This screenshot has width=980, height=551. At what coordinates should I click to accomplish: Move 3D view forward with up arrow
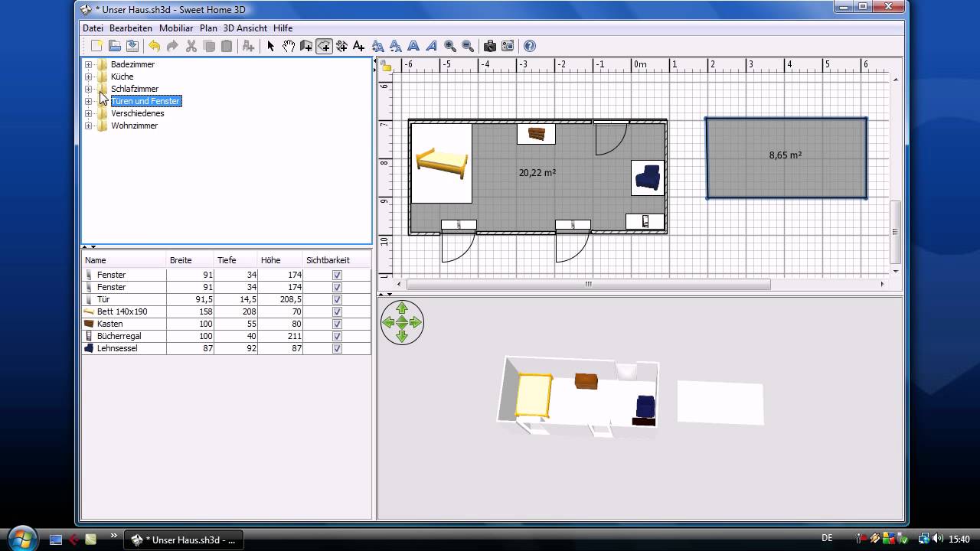[402, 308]
